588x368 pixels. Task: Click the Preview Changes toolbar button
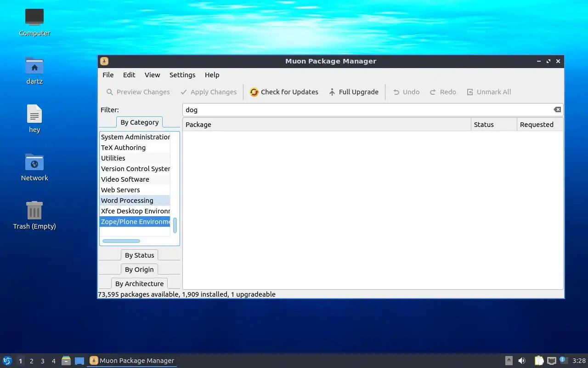138,92
